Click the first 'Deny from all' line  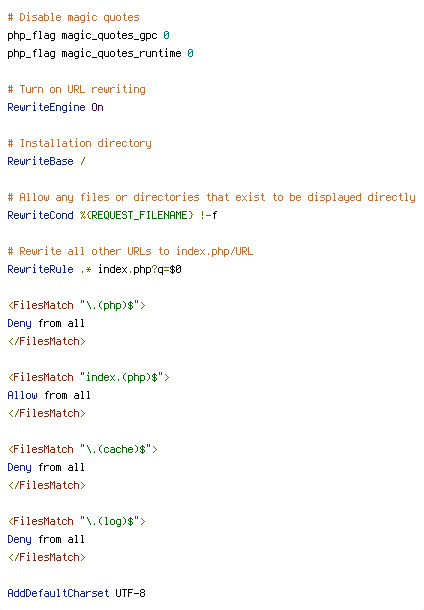click(x=46, y=323)
